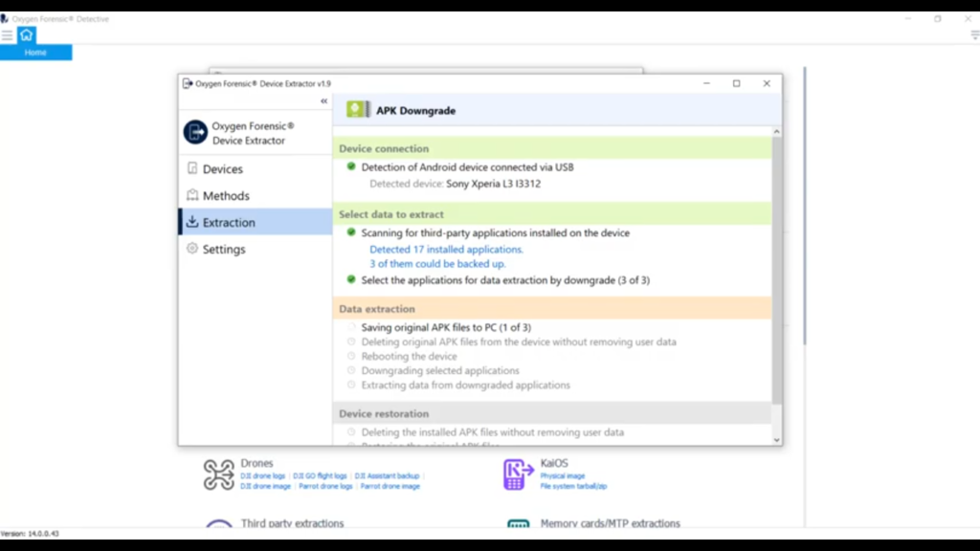Click the Memory cards/MTP extractions icon

[518, 523]
